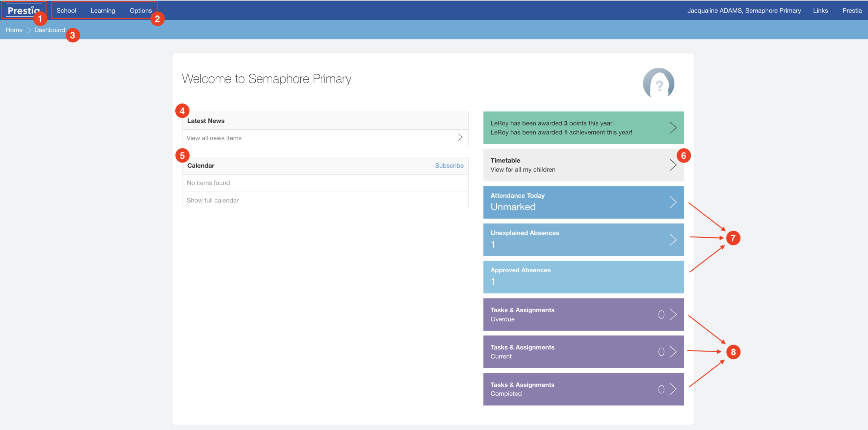Open the Links menu
The width and height of the screenshot is (868, 430).
click(820, 11)
